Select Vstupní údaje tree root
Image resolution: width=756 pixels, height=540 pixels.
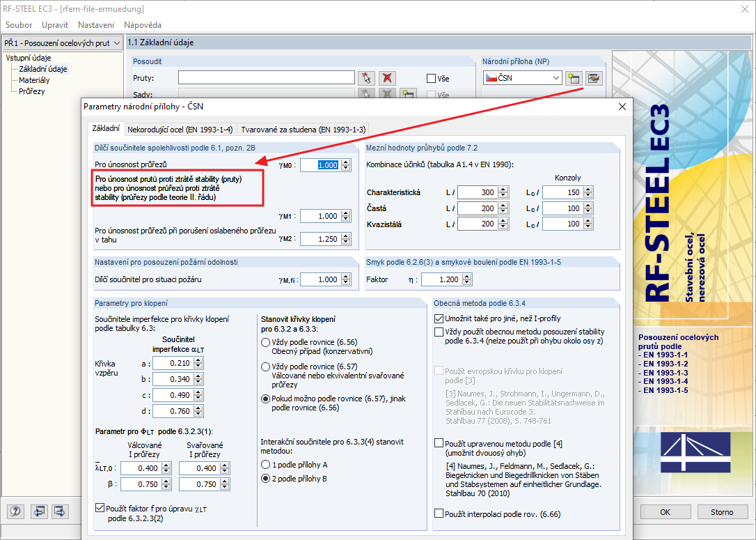pyautogui.click(x=29, y=58)
